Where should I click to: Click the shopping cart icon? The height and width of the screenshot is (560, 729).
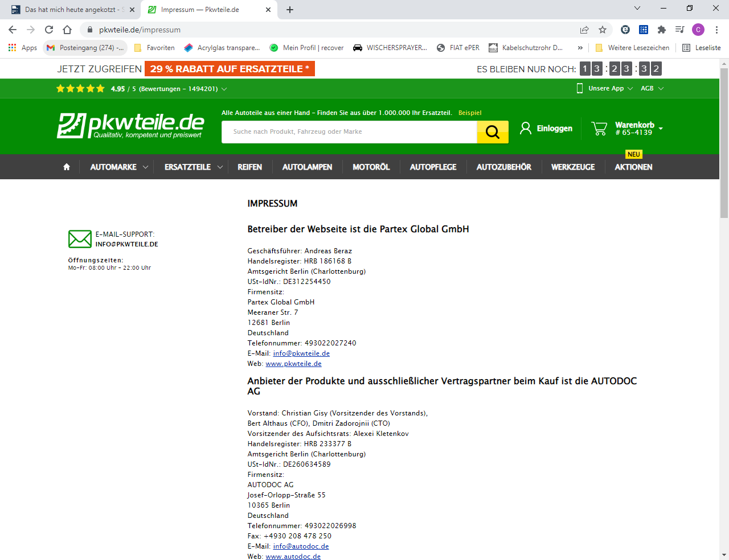[599, 129]
